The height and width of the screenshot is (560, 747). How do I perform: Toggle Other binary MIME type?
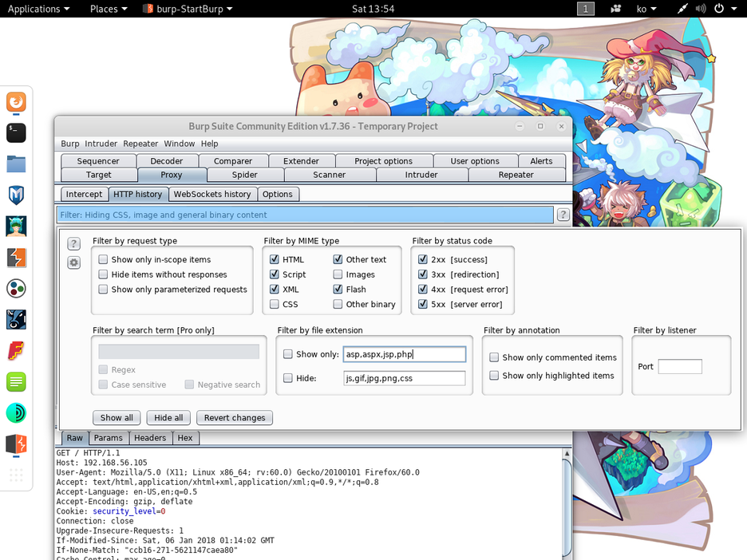[x=338, y=304]
